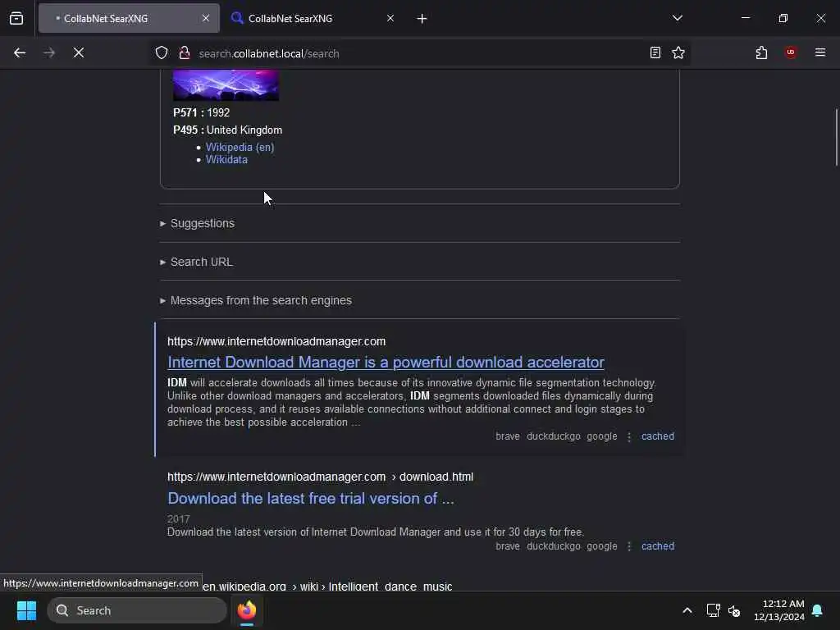
Task: Open cached link for the first IDM result
Action: click(657, 436)
